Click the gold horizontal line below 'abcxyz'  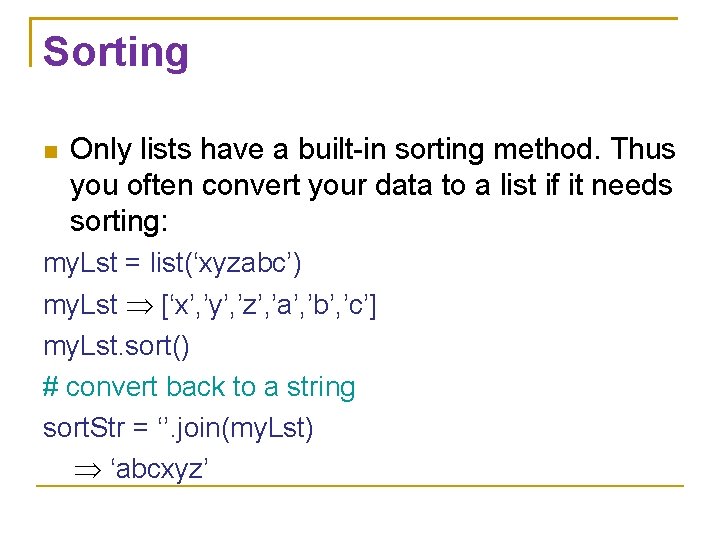360,486
